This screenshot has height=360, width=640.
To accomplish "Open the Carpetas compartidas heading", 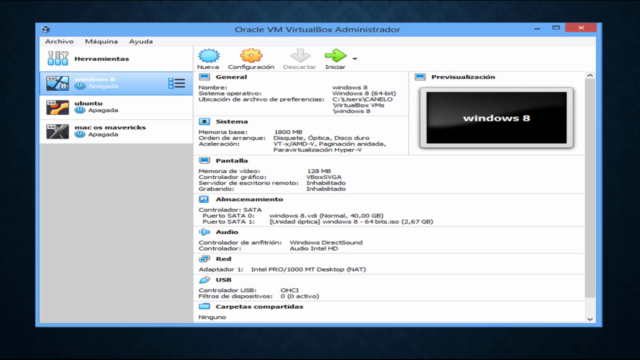I will pyautogui.click(x=259, y=307).
